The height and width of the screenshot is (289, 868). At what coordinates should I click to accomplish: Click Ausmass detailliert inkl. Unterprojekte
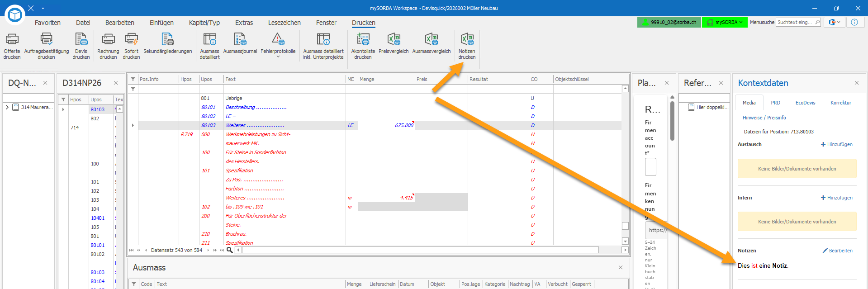point(323,46)
